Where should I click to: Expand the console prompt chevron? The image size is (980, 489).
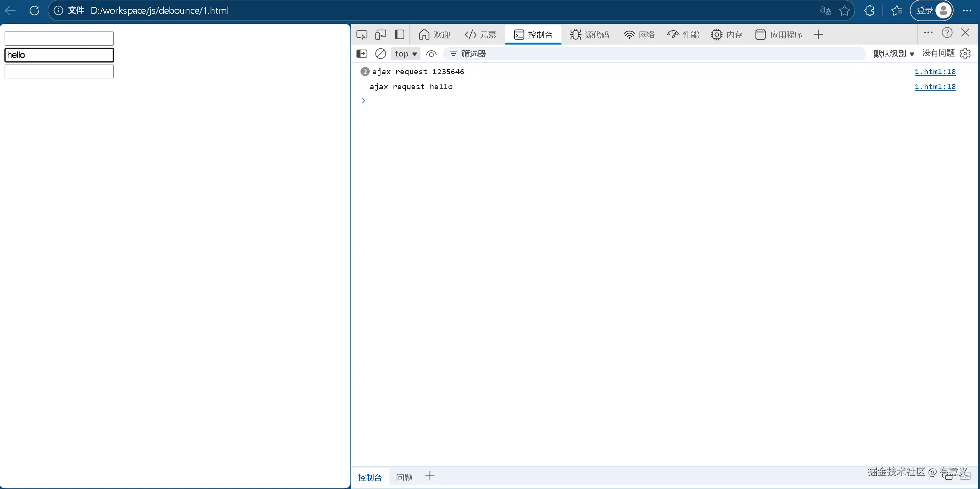363,101
